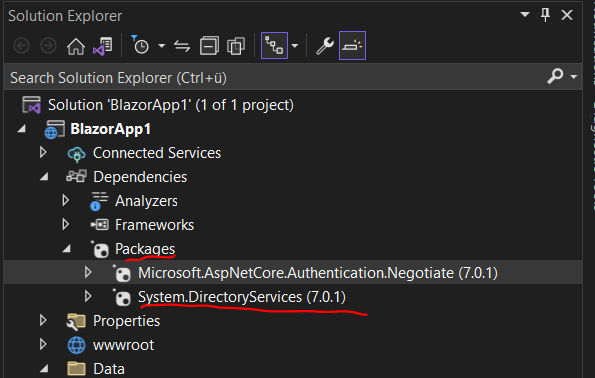
Task: Click the wwwroot globe icon
Action: 76,345
